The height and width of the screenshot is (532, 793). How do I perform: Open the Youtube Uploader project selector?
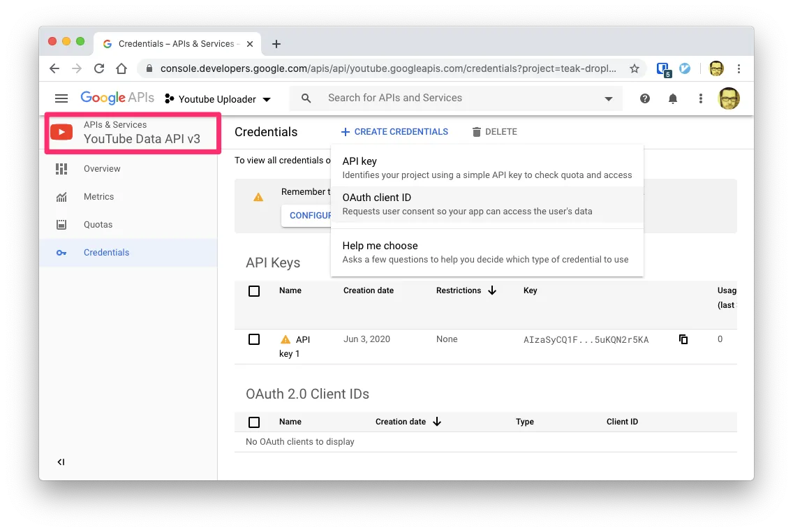(218, 99)
